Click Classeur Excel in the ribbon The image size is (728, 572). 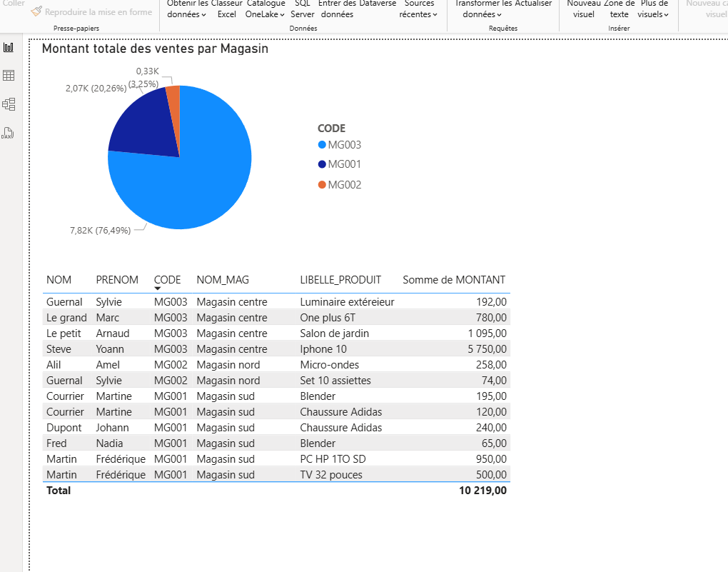227,9
